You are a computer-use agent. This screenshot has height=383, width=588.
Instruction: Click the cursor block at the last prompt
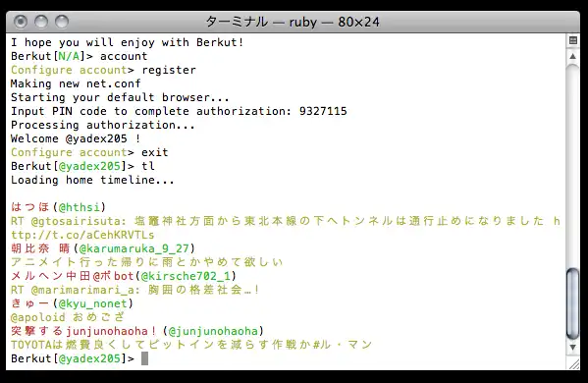tap(144, 358)
